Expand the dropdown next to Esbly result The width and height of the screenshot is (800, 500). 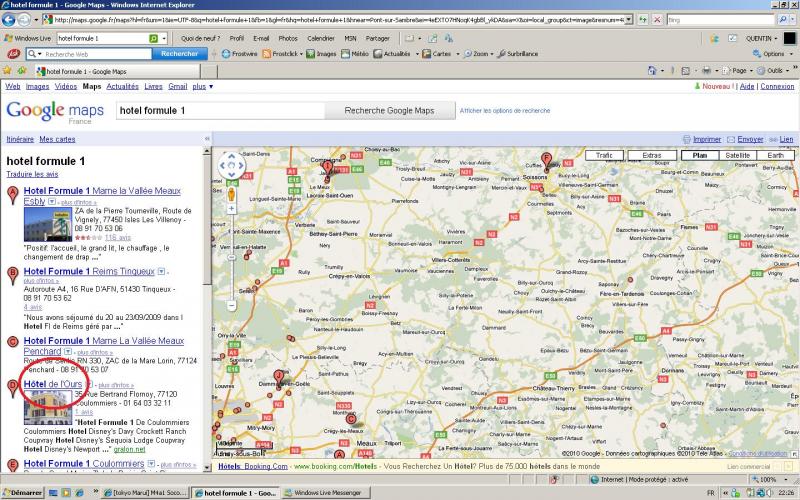(x=52, y=202)
